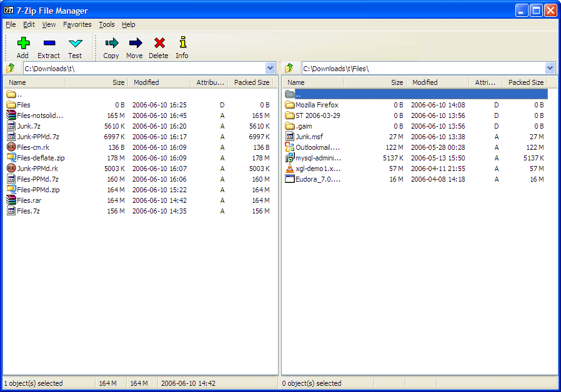This screenshot has width=561, height=392.
Task: Click the 7-Zip title bar logo icon
Action: [x=9, y=11]
